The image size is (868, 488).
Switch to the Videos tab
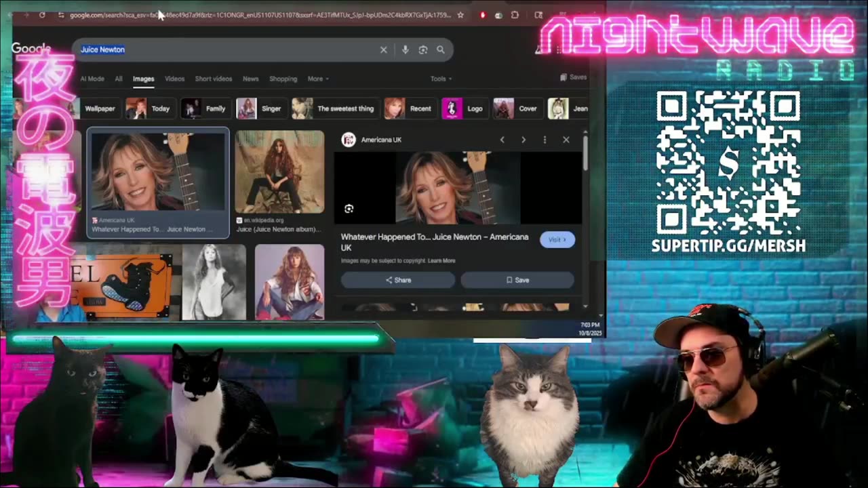pos(174,79)
